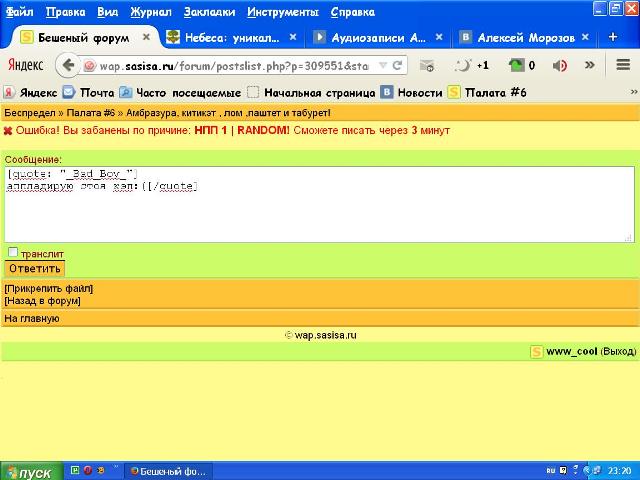This screenshot has height=480, width=640.
Task: Click the back navigation arrow button
Action: 68,65
